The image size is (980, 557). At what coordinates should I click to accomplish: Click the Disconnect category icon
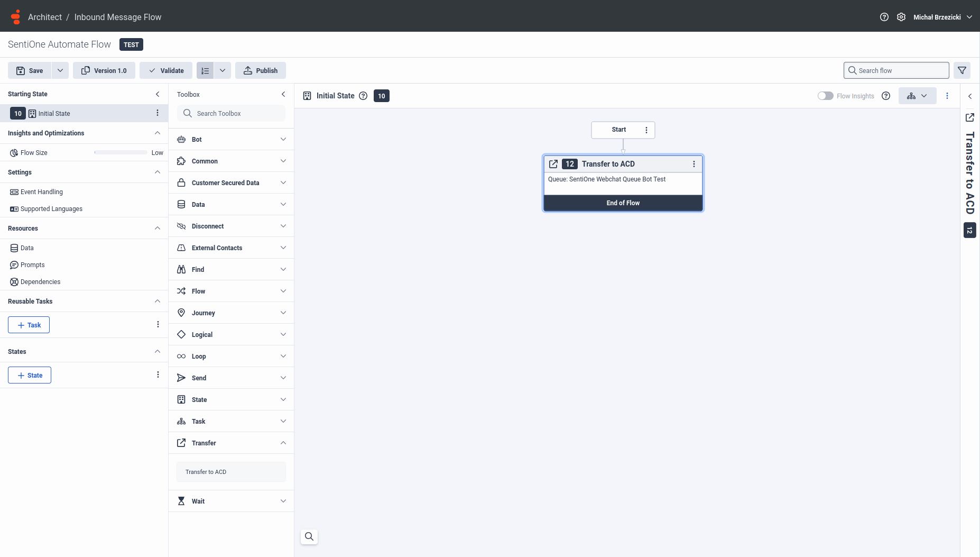(x=181, y=226)
